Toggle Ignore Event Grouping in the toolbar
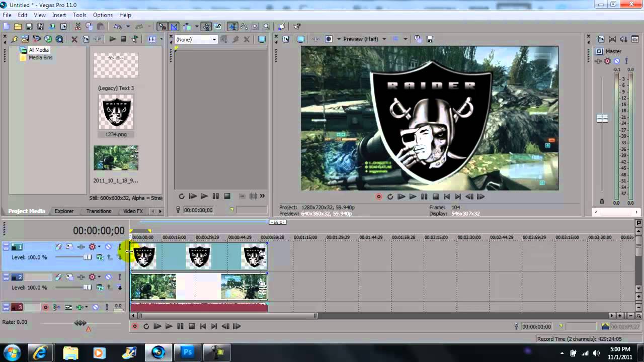This screenshot has width=644, height=362. click(218, 27)
